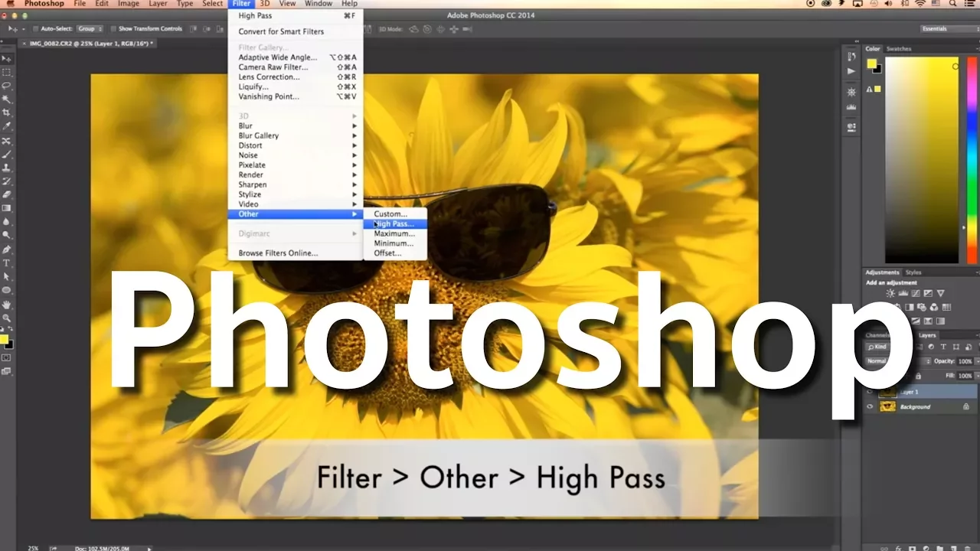This screenshot has width=980, height=551.
Task: Select the Gradient tool
Action: click(x=7, y=208)
